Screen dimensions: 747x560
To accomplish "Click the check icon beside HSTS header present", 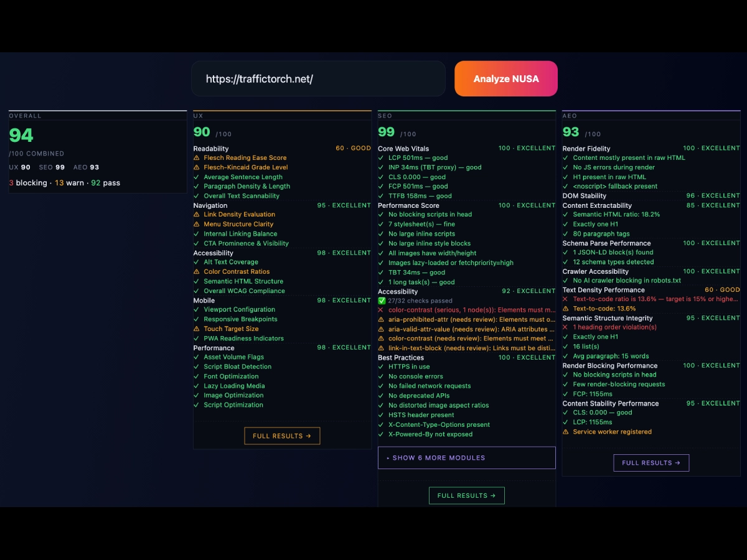I will coord(381,415).
